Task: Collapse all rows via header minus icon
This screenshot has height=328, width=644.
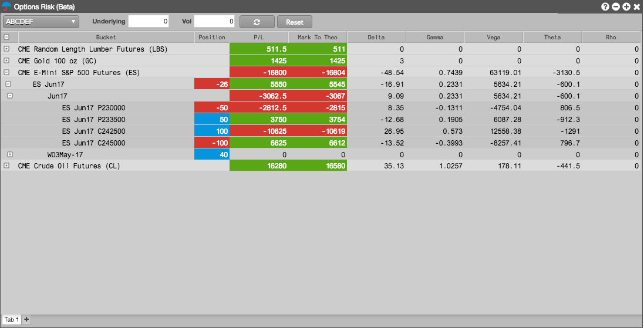Action: click(6, 37)
